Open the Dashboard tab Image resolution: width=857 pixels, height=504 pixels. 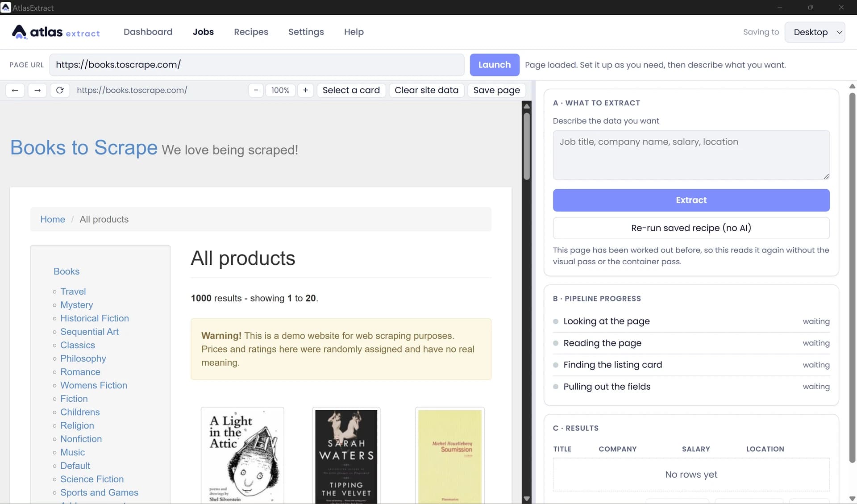tap(148, 32)
